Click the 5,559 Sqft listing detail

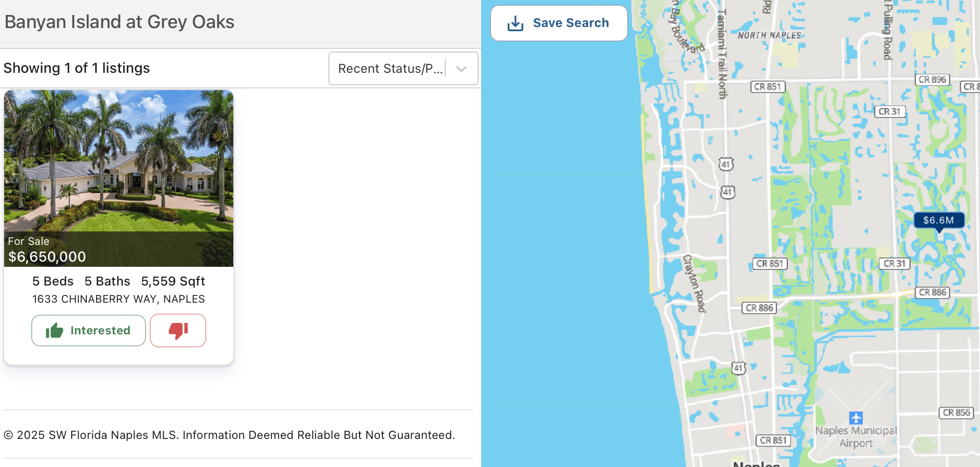173,281
